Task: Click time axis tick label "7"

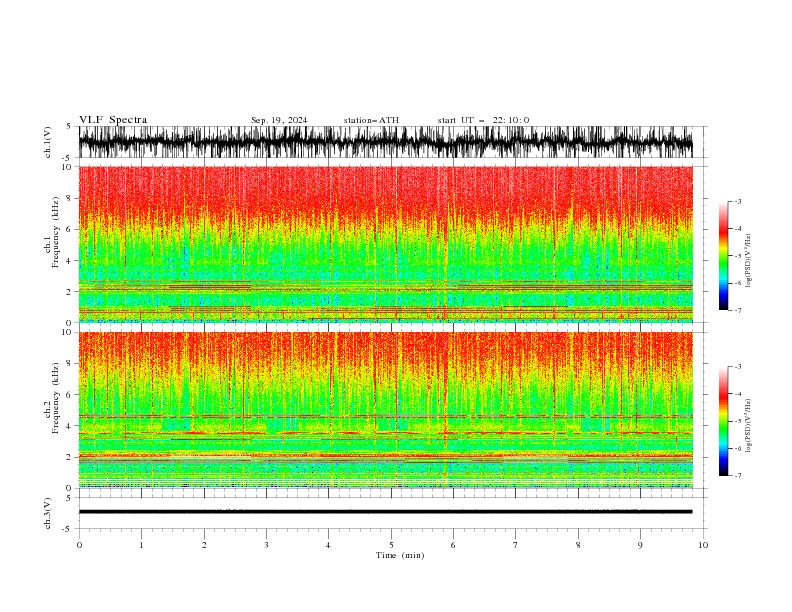Action: click(x=516, y=545)
